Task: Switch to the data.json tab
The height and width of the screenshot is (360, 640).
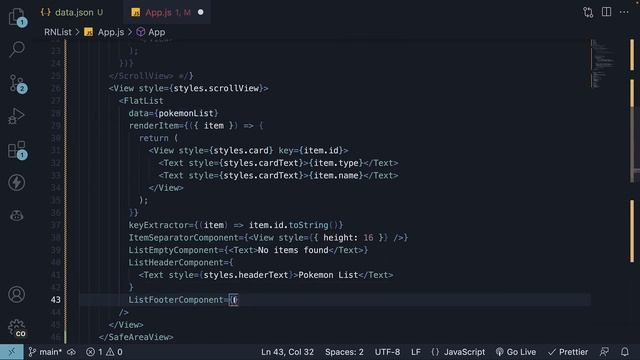Action: click(x=72, y=12)
